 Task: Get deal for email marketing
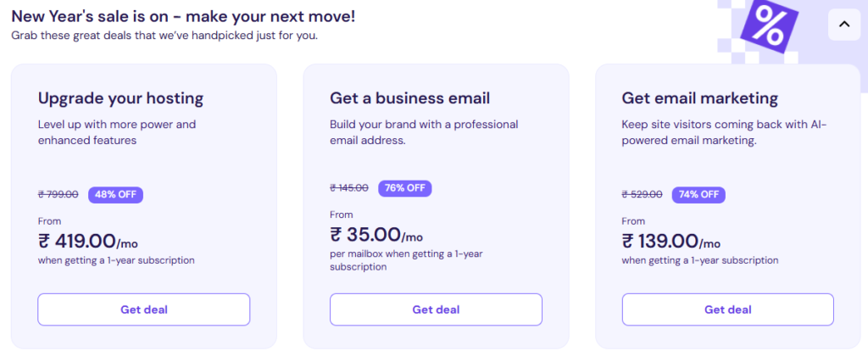point(727,309)
